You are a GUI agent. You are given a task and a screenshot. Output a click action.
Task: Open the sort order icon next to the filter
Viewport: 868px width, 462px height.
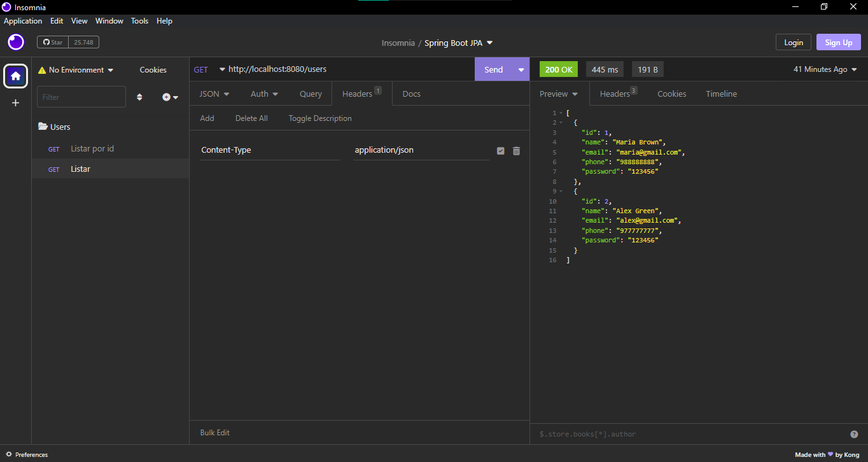(x=139, y=97)
